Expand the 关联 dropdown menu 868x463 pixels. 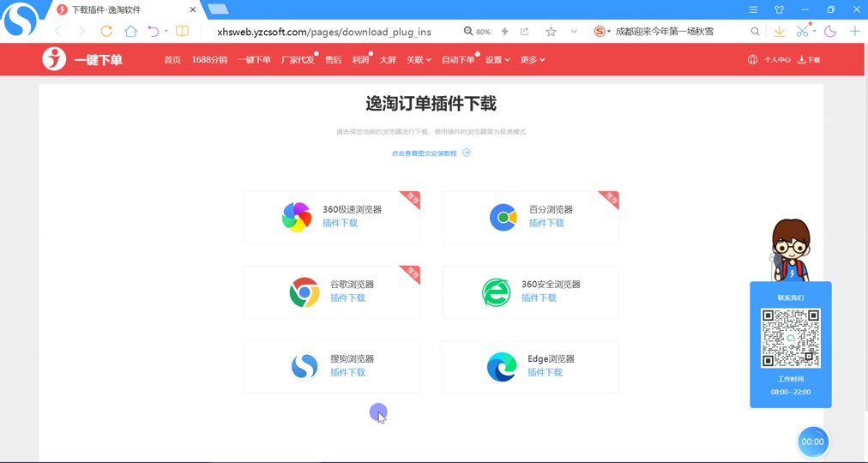pyautogui.click(x=419, y=60)
